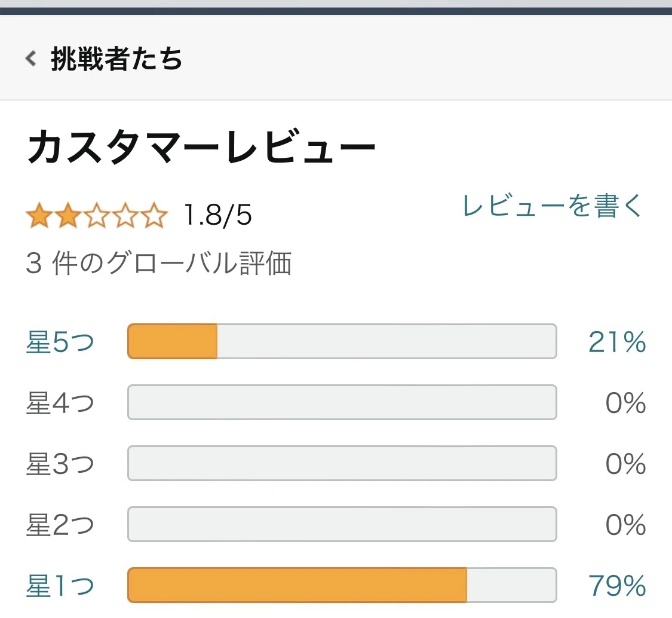Click the first filled star icon
Screen dimensions: 672x618
[x=39, y=215]
